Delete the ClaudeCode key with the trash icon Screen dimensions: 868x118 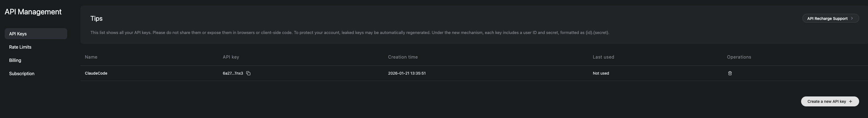coord(730,73)
